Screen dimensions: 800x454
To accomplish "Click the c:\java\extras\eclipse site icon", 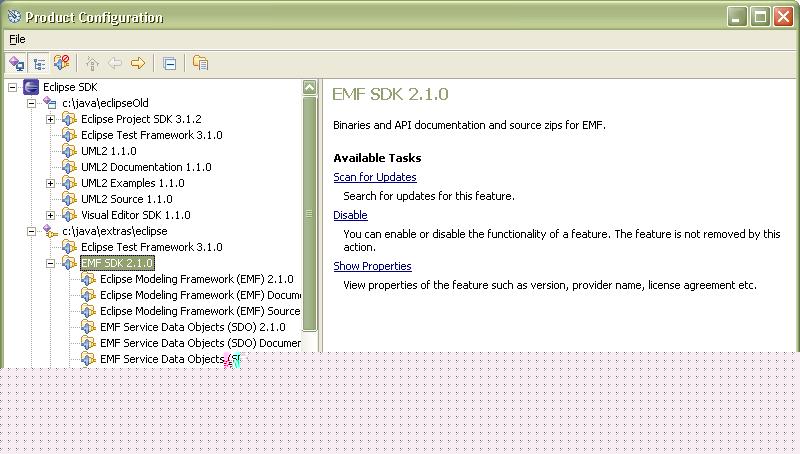I will click(x=49, y=231).
